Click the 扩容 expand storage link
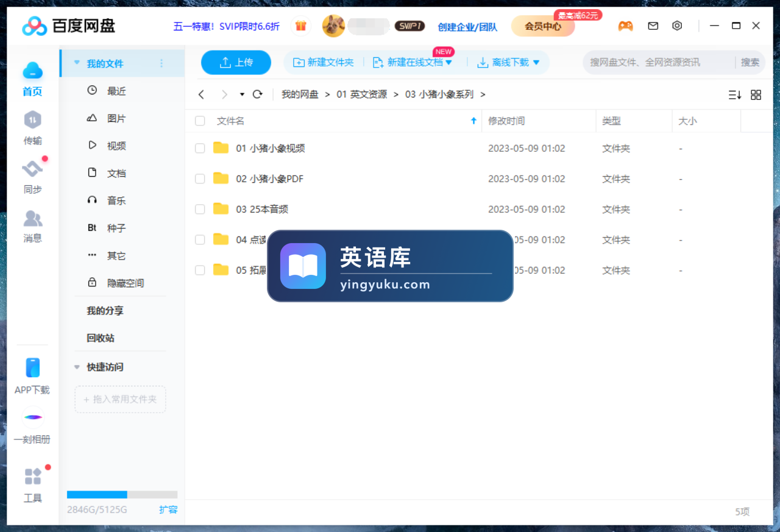 pyautogui.click(x=168, y=509)
